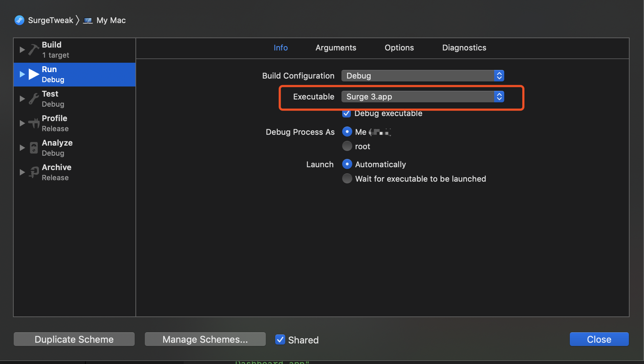The image size is (644, 364).
Task: Click the blue Close button
Action: (599, 339)
